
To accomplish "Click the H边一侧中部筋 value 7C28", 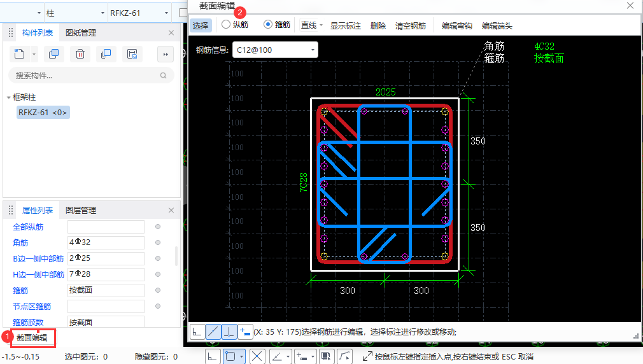I will [106, 274].
